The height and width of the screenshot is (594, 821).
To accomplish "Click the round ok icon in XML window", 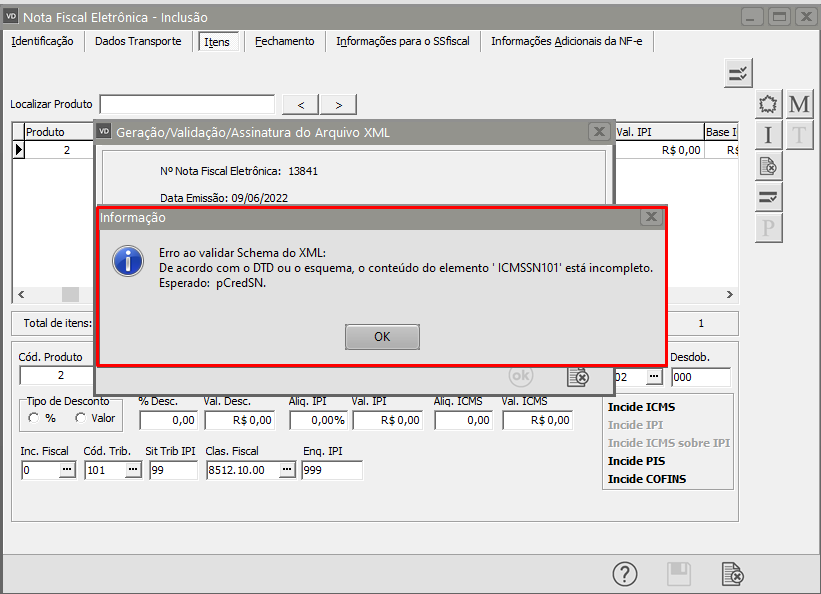I will (521, 376).
